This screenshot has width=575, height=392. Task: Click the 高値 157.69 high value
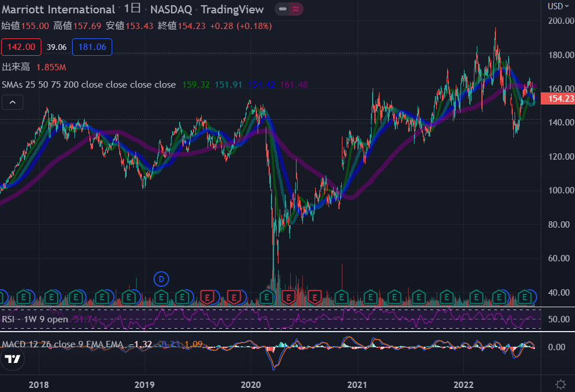click(77, 26)
